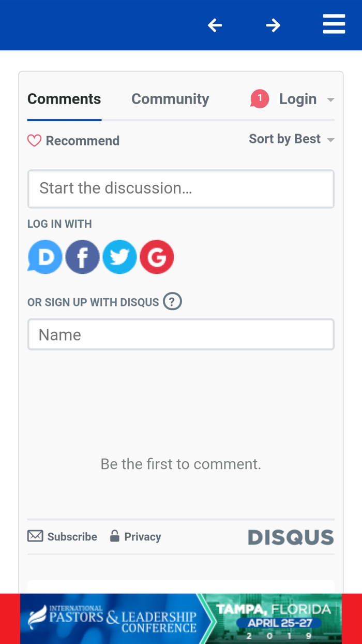Image resolution: width=362 pixels, height=644 pixels.
Task: Click the Recommend heart icon
Action: click(34, 141)
